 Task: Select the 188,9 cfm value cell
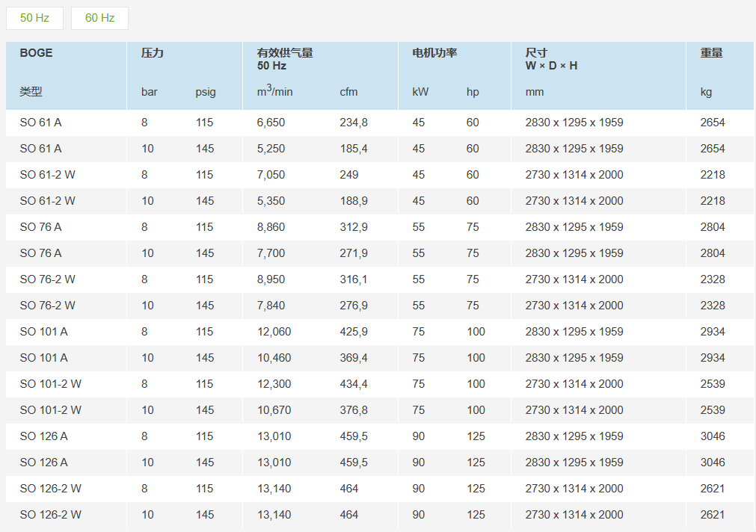pos(354,201)
